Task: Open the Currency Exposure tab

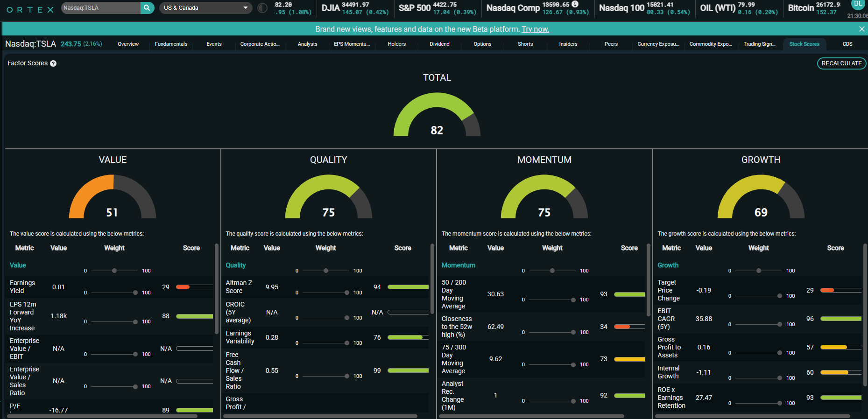Action: [x=658, y=44]
